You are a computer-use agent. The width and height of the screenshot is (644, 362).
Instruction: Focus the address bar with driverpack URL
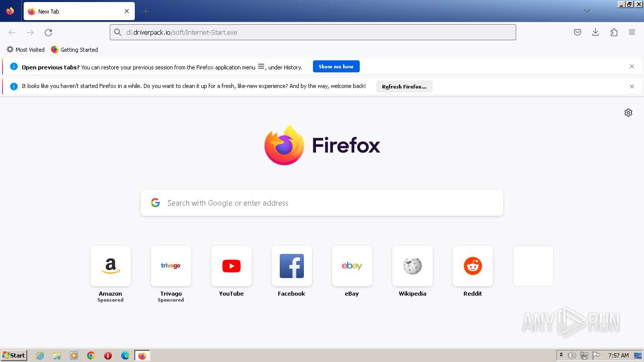(x=313, y=32)
